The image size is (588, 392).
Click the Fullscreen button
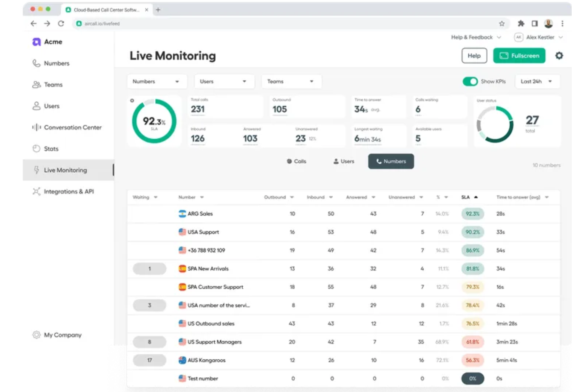[519, 56]
